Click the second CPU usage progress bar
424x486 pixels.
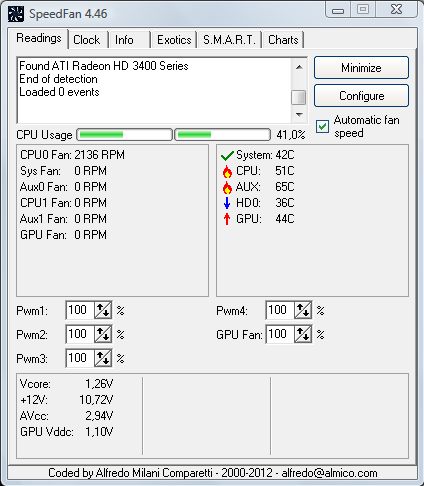(222, 135)
